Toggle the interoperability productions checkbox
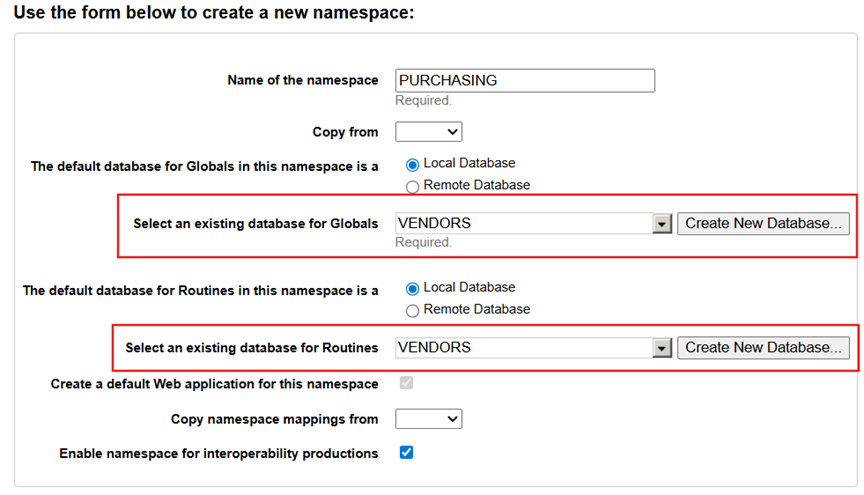This screenshot has width=864, height=495. (406, 452)
